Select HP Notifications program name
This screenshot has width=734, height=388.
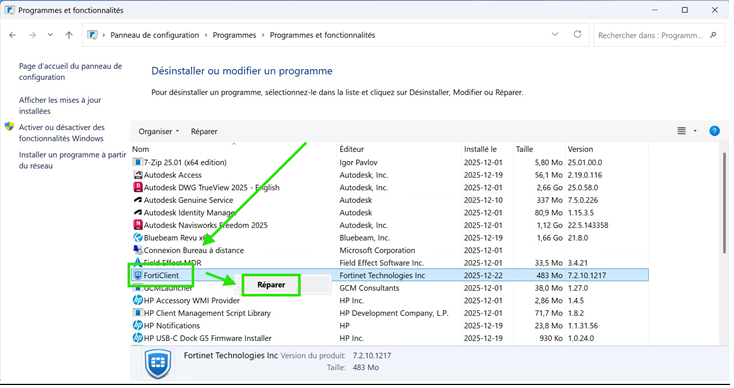(172, 326)
